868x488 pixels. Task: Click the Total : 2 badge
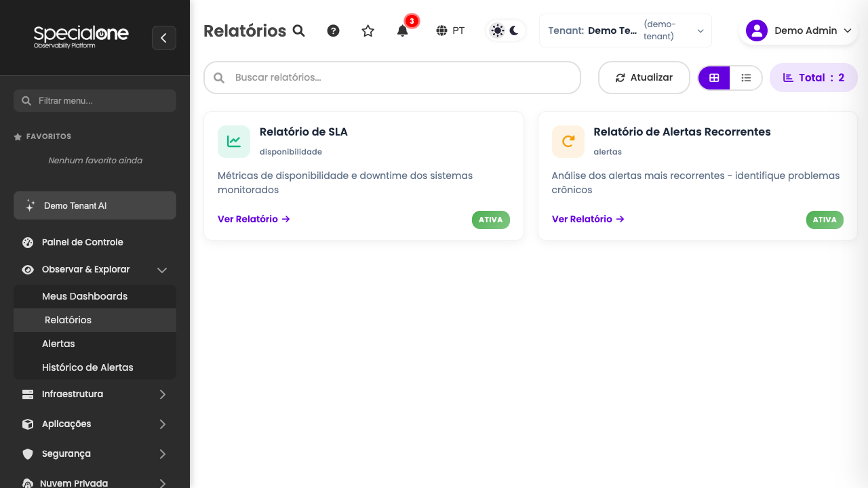point(814,77)
